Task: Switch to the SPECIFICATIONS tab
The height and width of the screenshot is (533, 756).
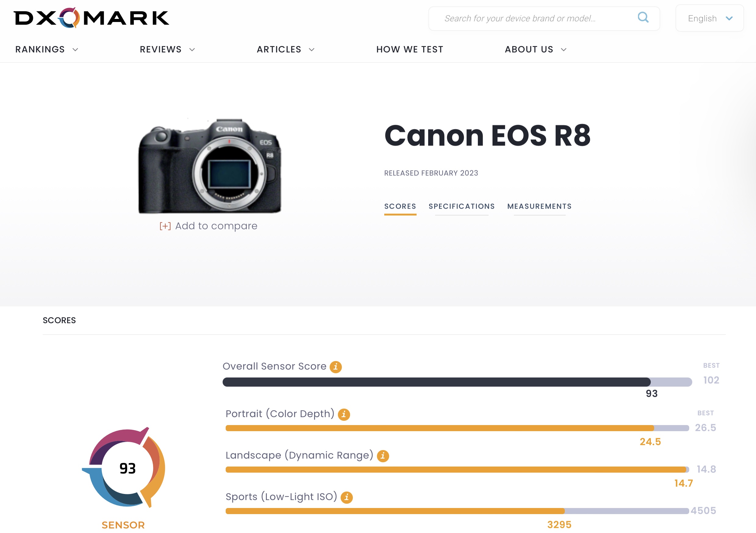Action: pos(462,206)
